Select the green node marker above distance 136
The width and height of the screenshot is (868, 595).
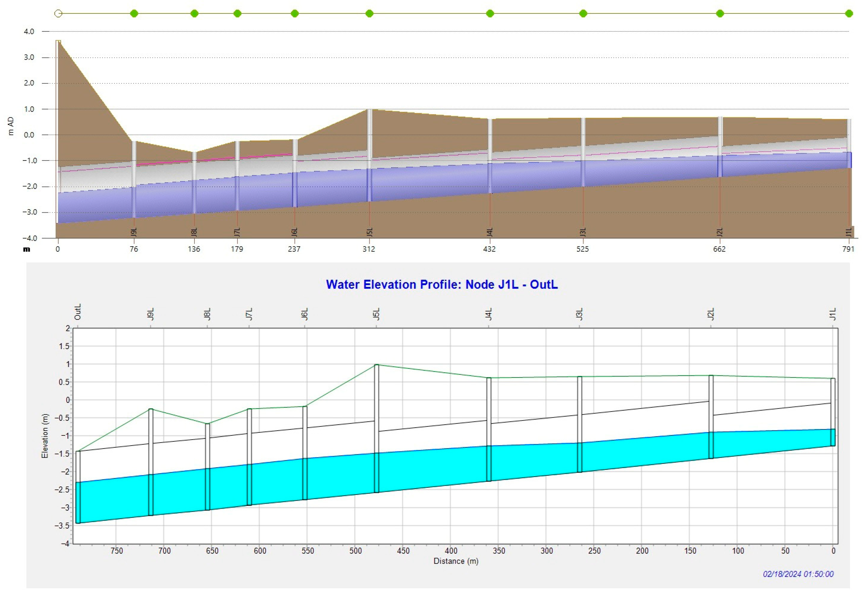click(194, 14)
